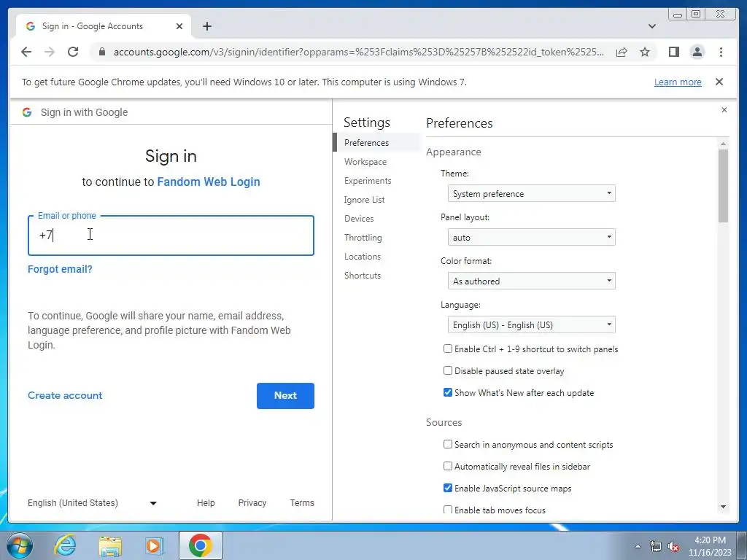
Task: Close the DevTools Settings panel
Action: (x=724, y=110)
